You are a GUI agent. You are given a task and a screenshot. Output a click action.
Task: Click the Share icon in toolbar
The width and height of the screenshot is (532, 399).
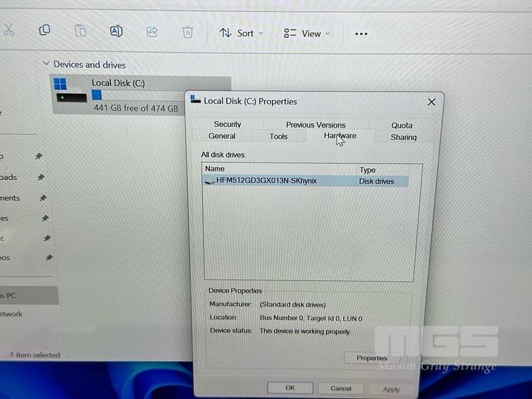[x=152, y=32]
